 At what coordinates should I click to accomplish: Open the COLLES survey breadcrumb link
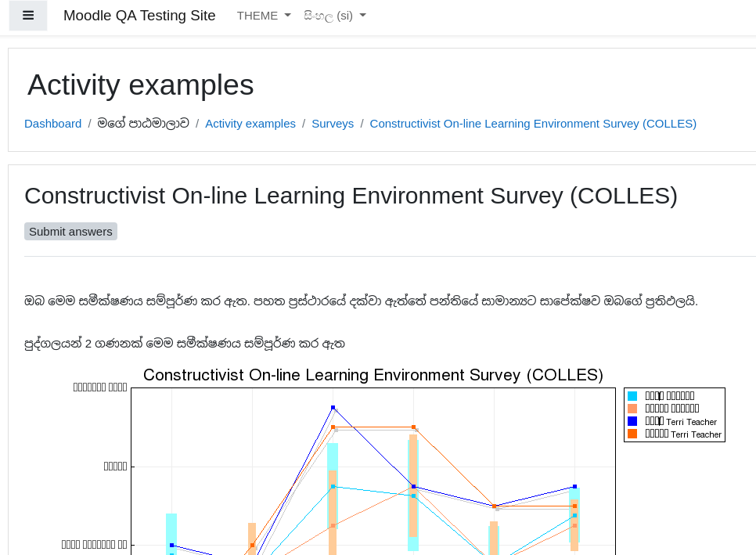click(533, 124)
